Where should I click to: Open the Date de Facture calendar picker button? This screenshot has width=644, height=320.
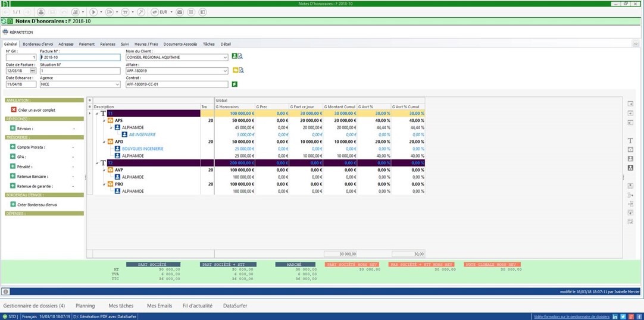click(33, 71)
